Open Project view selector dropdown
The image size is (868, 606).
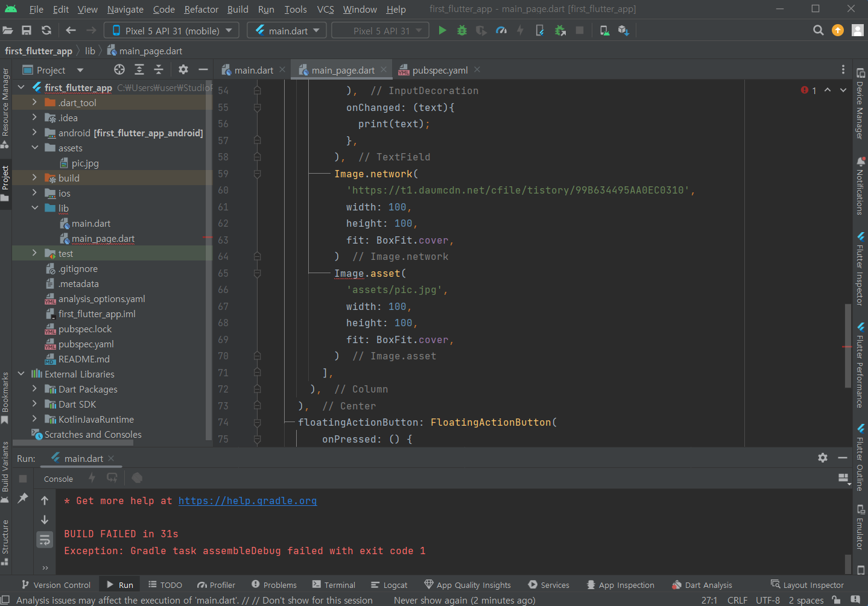[x=53, y=70]
